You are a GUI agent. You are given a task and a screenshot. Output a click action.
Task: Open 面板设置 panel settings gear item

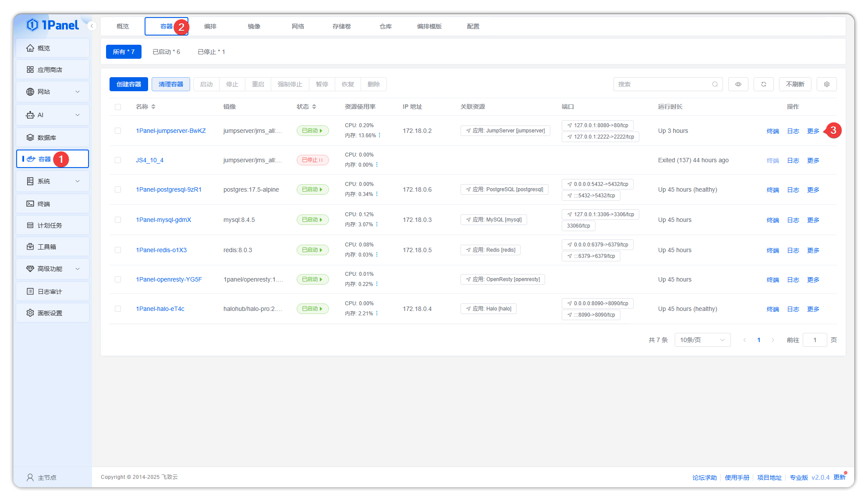pyautogui.click(x=53, y=313)
